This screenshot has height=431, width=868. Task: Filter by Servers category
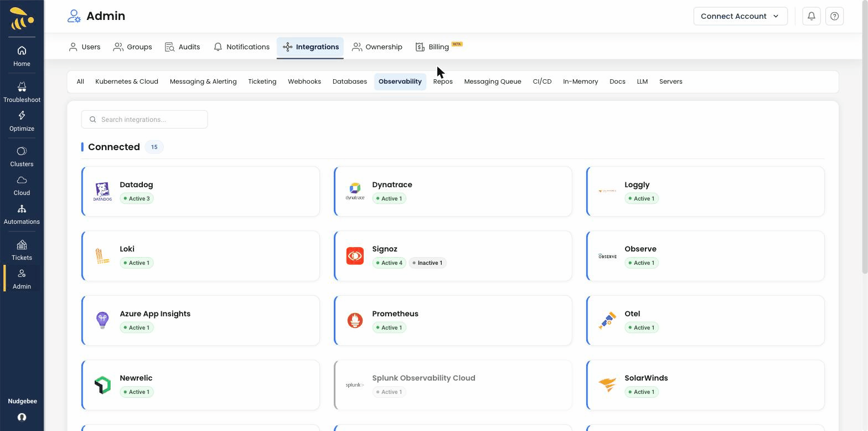tap(671, 81)
